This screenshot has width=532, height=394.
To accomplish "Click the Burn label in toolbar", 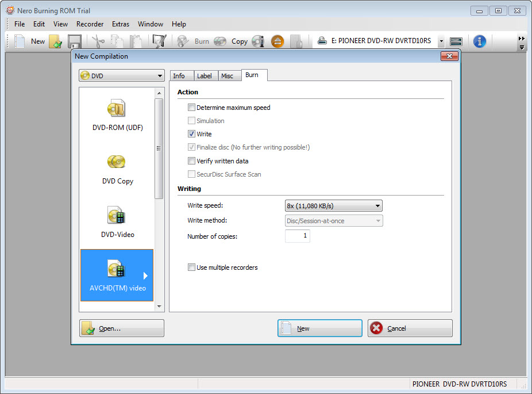I will pyautogui.click(x=202, y=41).
